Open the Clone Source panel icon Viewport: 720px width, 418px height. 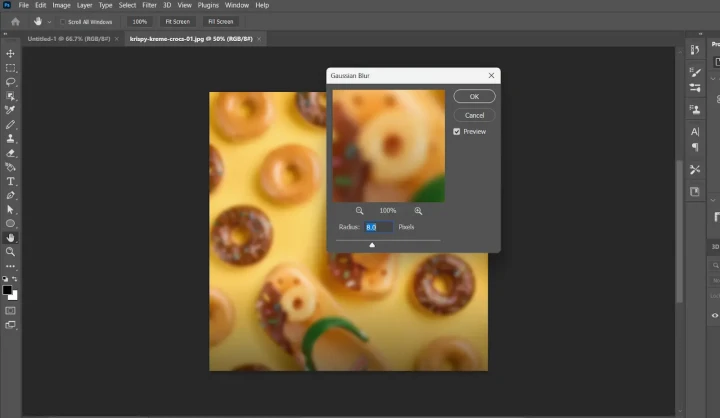point(695,109)
